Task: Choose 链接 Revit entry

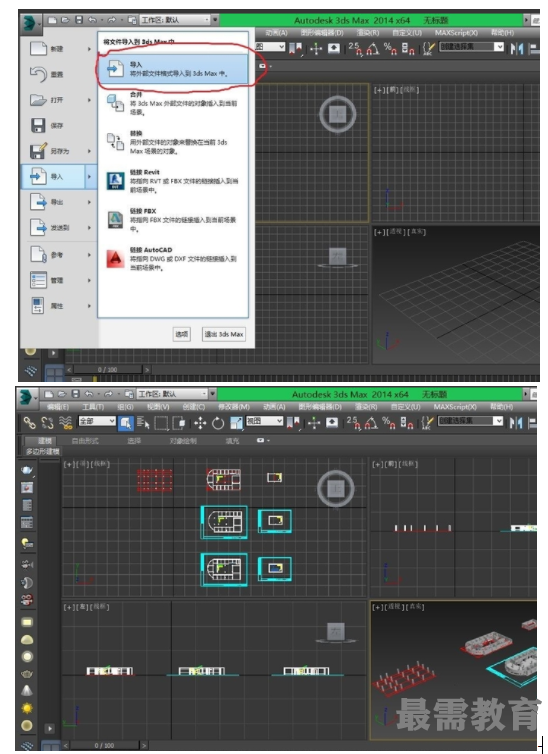Action: [173, 181]
